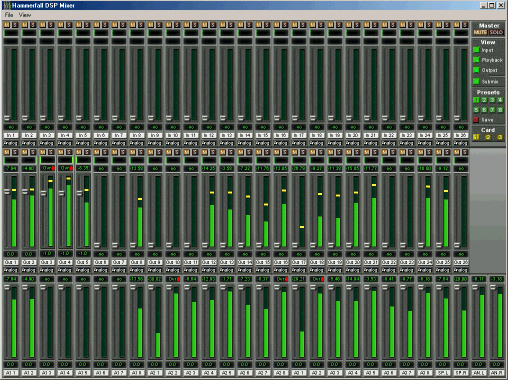Viewport: 508px width, 380px height.
Task: Click the Over peak readout above Out 3 fader
Action: pyautogui.click(x=47, y=168)
